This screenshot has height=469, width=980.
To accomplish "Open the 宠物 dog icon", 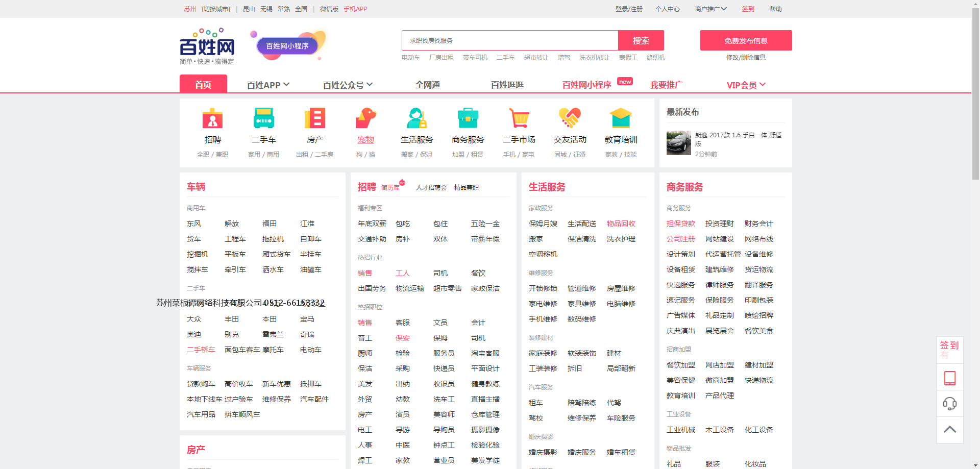I will tap(365, 118).
